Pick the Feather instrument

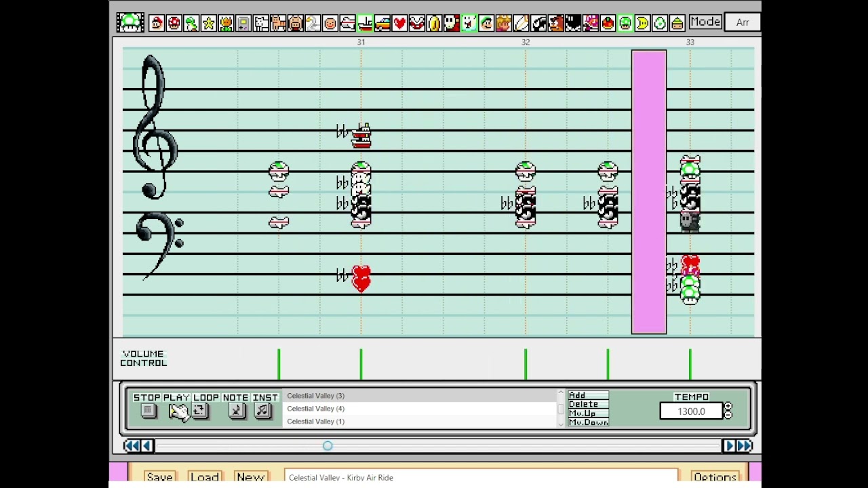[521, 23]
